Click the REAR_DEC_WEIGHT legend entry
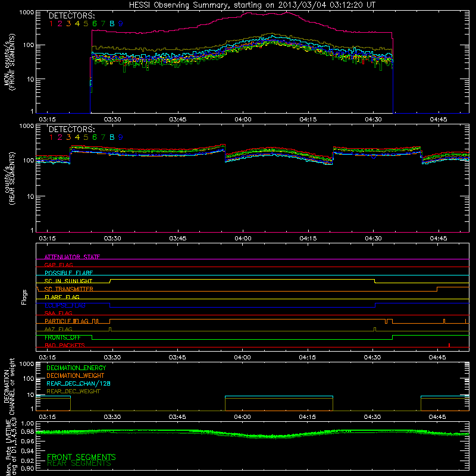The height and width of the screenshot is (476, 476). point(73,392)
